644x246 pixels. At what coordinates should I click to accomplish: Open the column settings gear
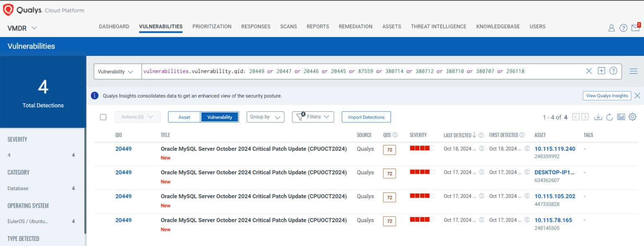pyautogui.click(x=632, y=117)
